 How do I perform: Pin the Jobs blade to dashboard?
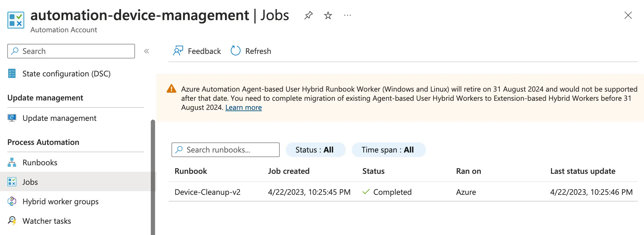[x=308, y=15]
